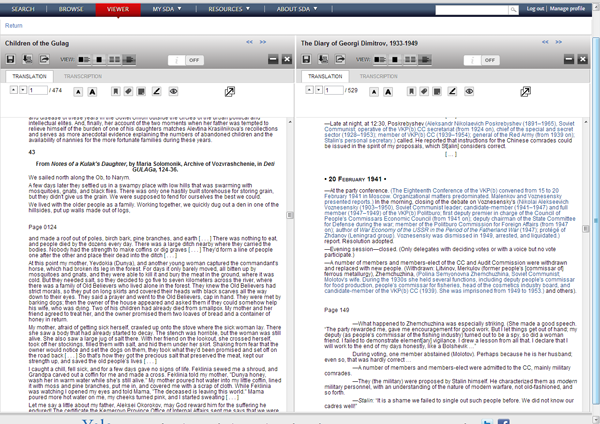Image resolution: width=600 pixels, height=424 pixels.
Task: Increase font size in Dimitrov panel
Action: pyautogui.click(x=388, y=92)
